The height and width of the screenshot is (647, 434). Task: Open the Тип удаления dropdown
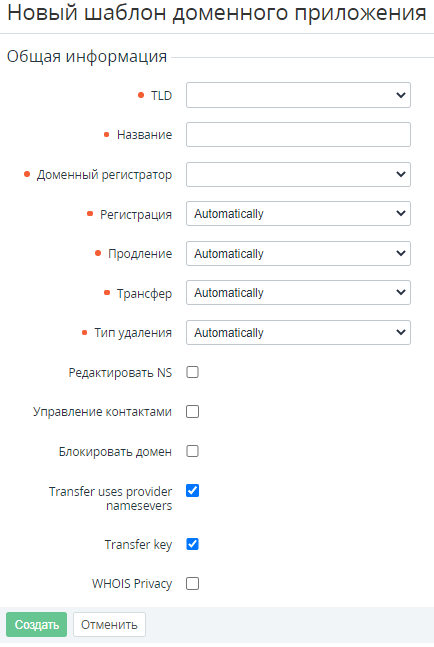(298, 333)
